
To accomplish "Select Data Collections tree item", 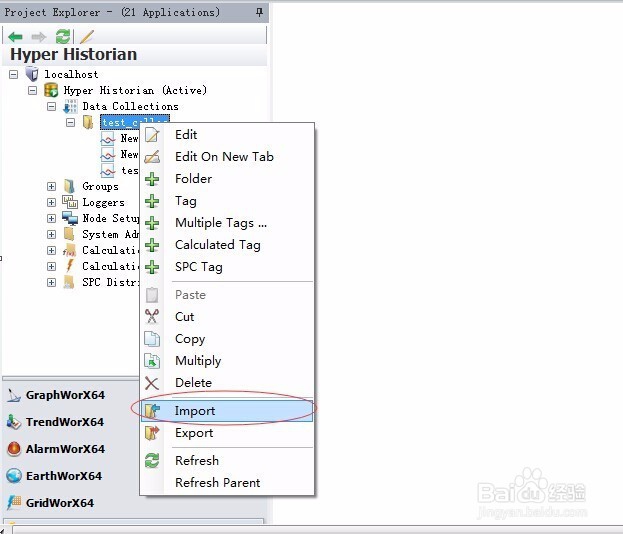I will [130, 106].
